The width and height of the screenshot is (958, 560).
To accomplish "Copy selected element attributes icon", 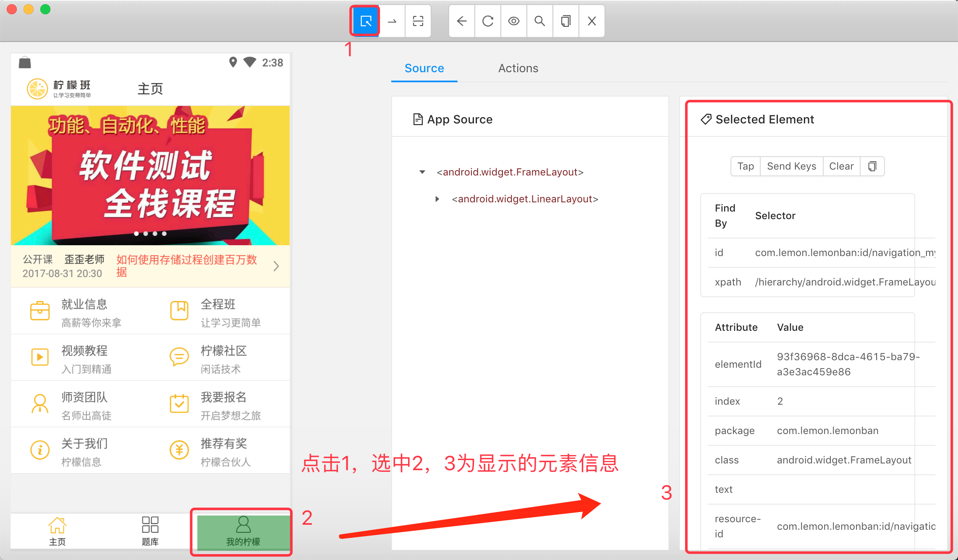I will [872, 166].
